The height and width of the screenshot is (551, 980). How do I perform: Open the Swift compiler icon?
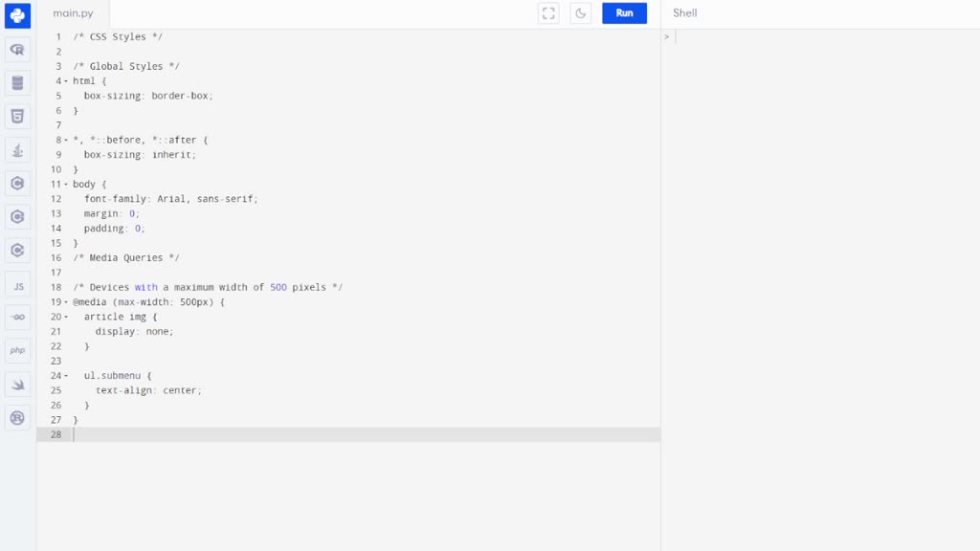[x=17, y=384]
